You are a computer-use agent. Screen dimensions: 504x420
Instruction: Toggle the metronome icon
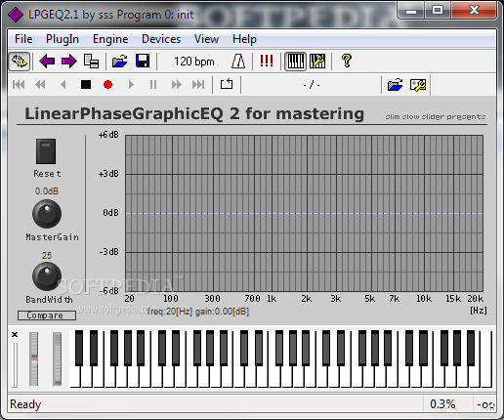[238, 62]
